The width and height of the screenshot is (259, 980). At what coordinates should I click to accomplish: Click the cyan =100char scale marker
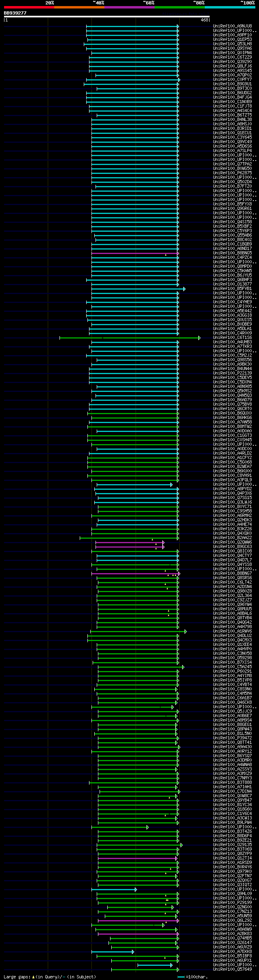pos(181,977)
